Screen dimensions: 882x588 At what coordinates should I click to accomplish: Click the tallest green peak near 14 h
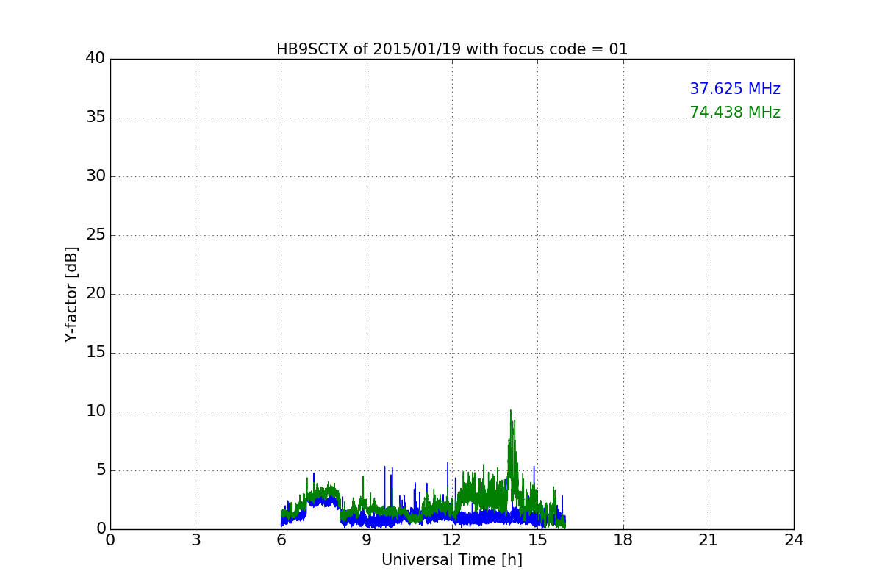click(510, 412)
